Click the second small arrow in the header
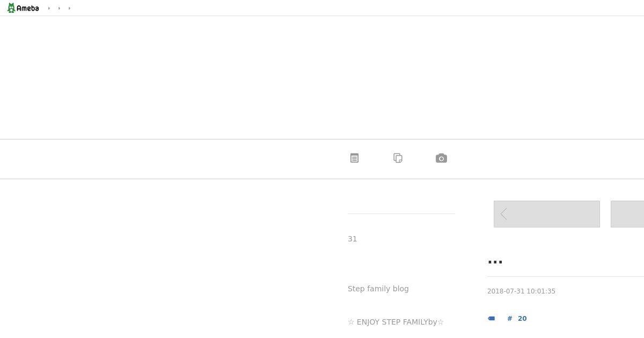644x338 pixels. [x=59, y=9]
